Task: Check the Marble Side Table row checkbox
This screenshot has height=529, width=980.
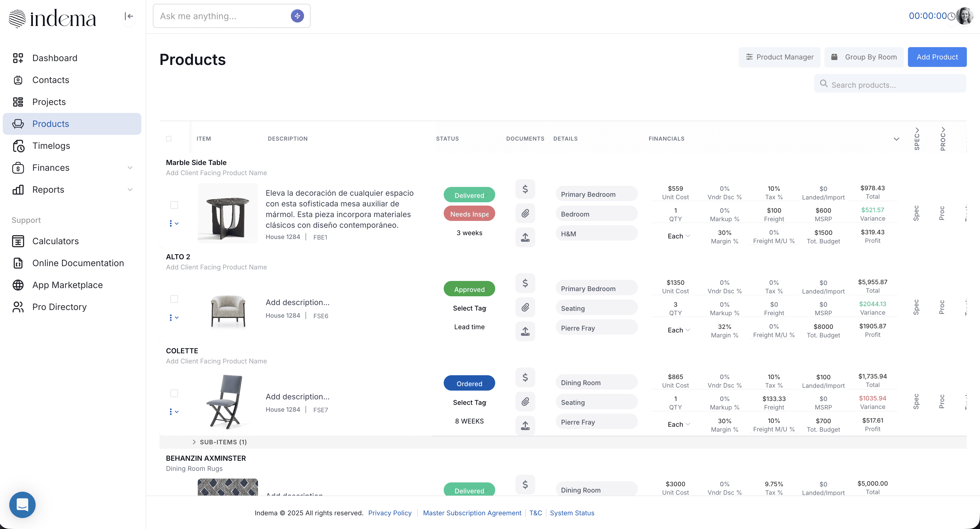Action: tap(175, 205)
